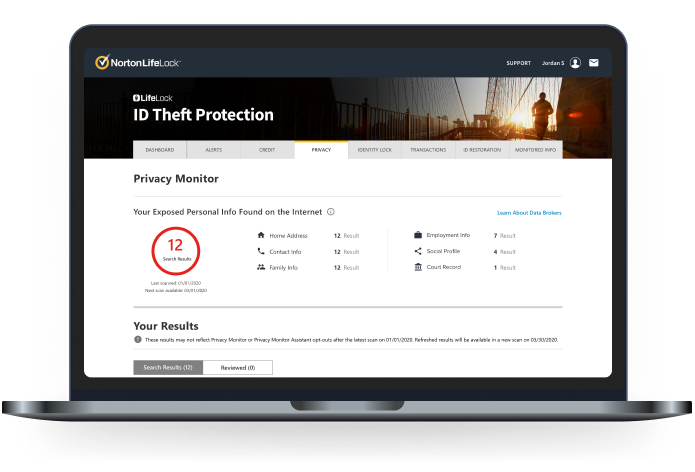Click the 12 Result count for Contact Info
Viewport: 695px width, 472px height.
coord(346,252)
